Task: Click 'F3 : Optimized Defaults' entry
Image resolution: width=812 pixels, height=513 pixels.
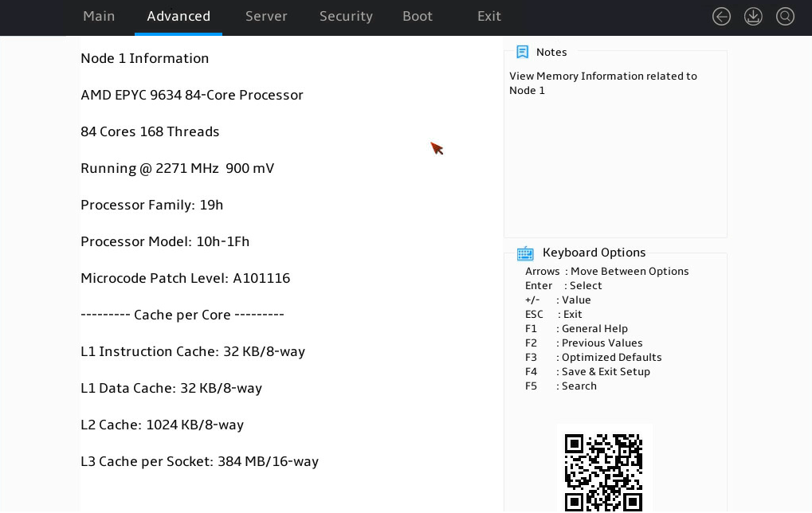Action: coord(594,358)
